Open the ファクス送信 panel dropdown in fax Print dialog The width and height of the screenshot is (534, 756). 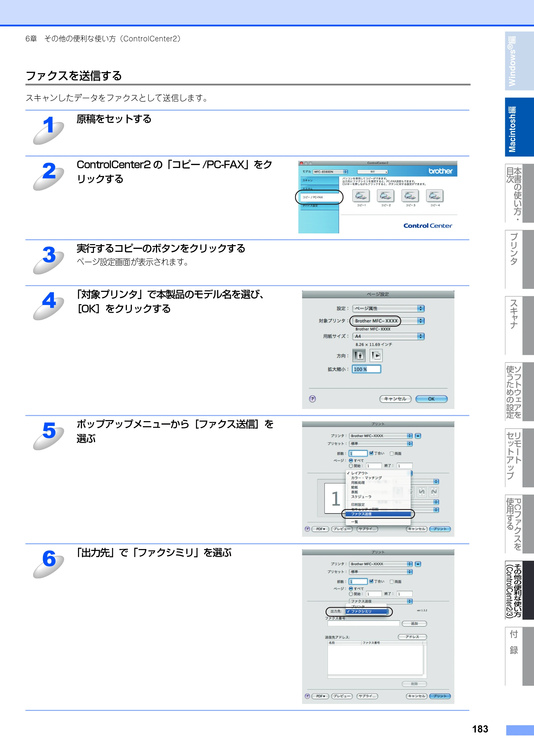381,601
